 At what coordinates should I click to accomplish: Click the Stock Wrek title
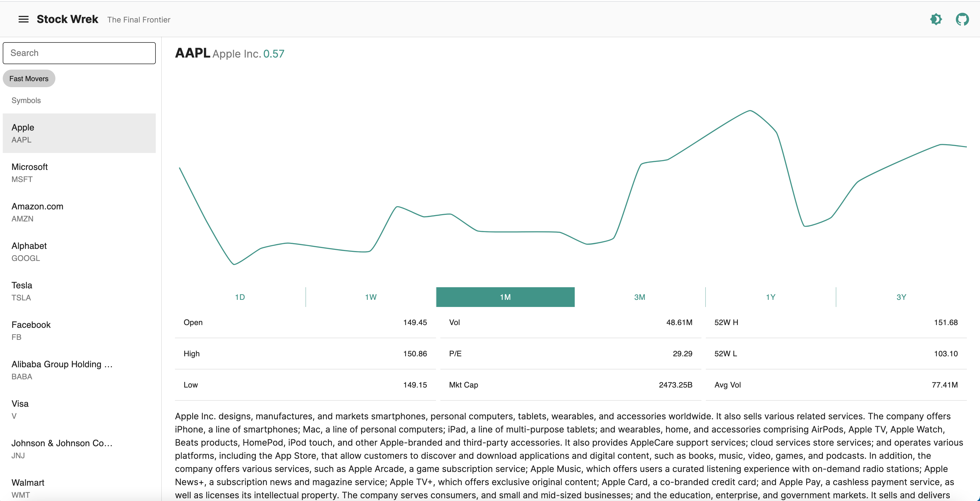tap(67, 19)
